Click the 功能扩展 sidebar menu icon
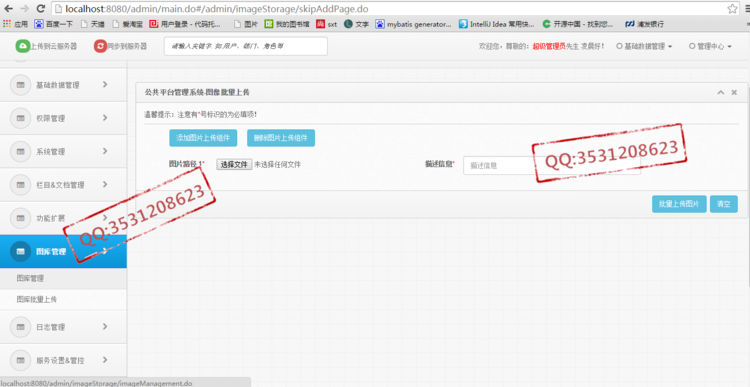Screen dimensions: 750x387 coord(21,218)
